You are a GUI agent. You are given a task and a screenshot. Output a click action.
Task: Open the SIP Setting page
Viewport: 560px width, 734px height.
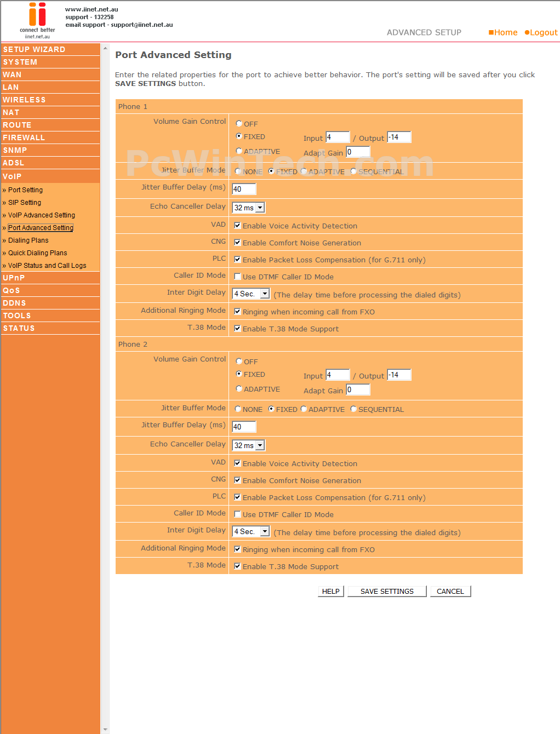pos(25,203)
